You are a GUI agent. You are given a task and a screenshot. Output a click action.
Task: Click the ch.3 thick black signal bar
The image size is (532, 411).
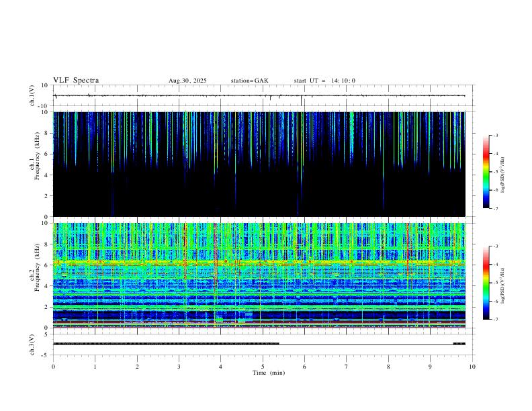coord(167,344)
